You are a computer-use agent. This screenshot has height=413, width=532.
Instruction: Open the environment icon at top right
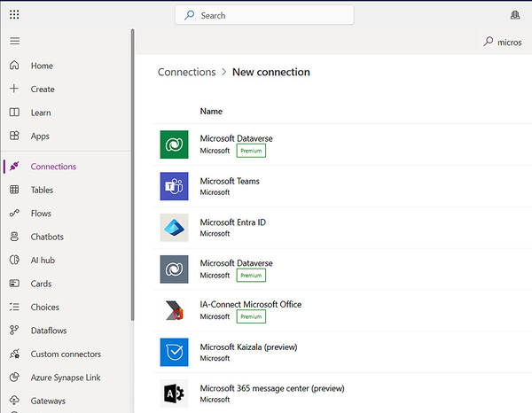pyautogui.click(x=515, y=15)
